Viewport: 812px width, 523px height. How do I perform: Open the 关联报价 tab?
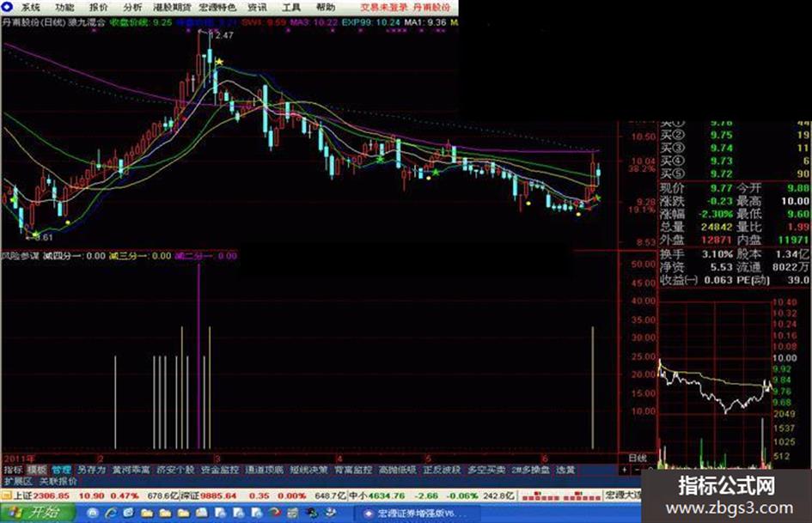[58, 481]
